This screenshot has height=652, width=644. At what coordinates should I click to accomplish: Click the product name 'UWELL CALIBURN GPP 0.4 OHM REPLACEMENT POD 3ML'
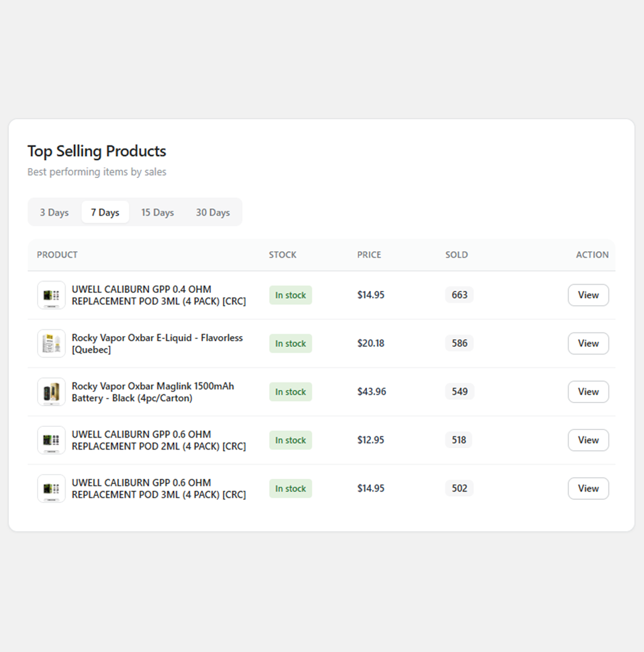(x=158, y=295)
